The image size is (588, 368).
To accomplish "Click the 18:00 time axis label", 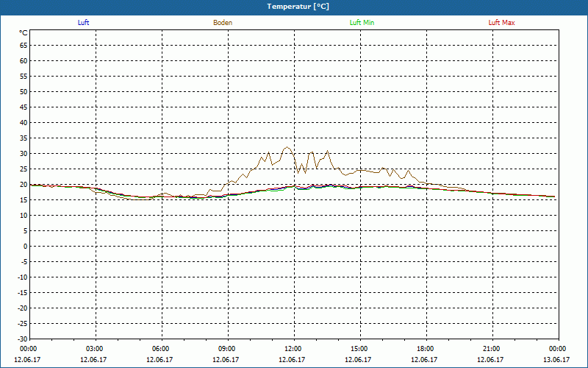I will tap(426, 349).
